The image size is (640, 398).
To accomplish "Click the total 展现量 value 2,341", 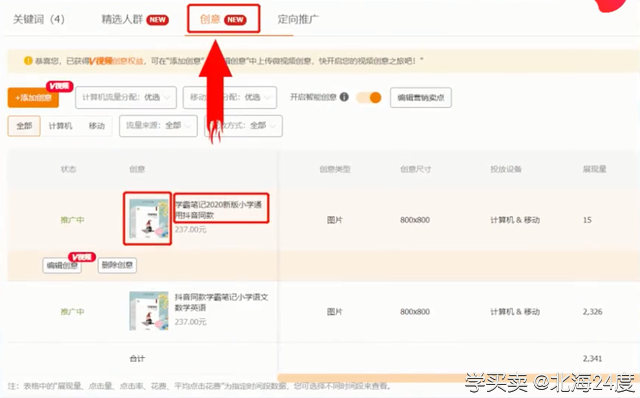I will 592,358.
